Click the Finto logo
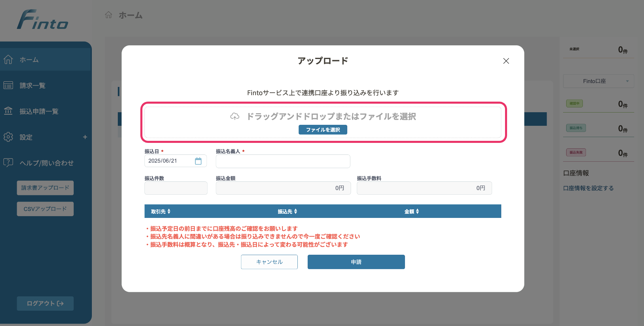This screenshot has height=326, width=644. tap(43, 20)
